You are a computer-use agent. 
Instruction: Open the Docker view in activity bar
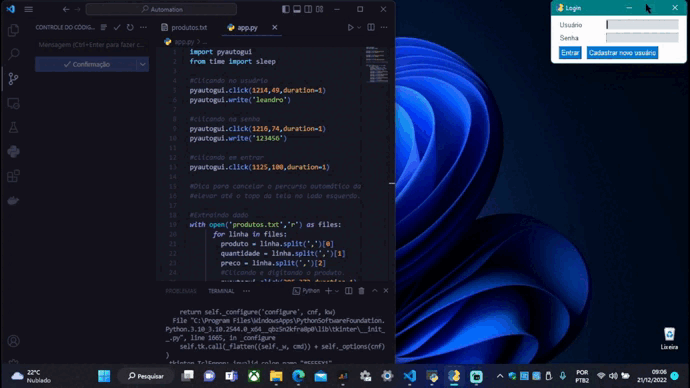click(13, 201)
